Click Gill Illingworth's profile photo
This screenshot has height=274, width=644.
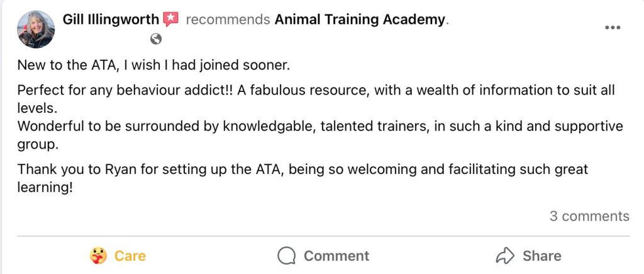coord(36,29)
